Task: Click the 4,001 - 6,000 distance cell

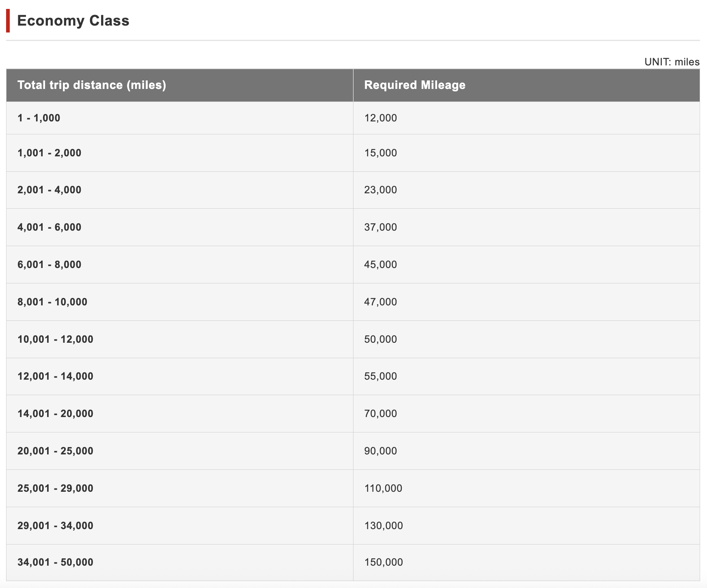Action: (49, 227)
